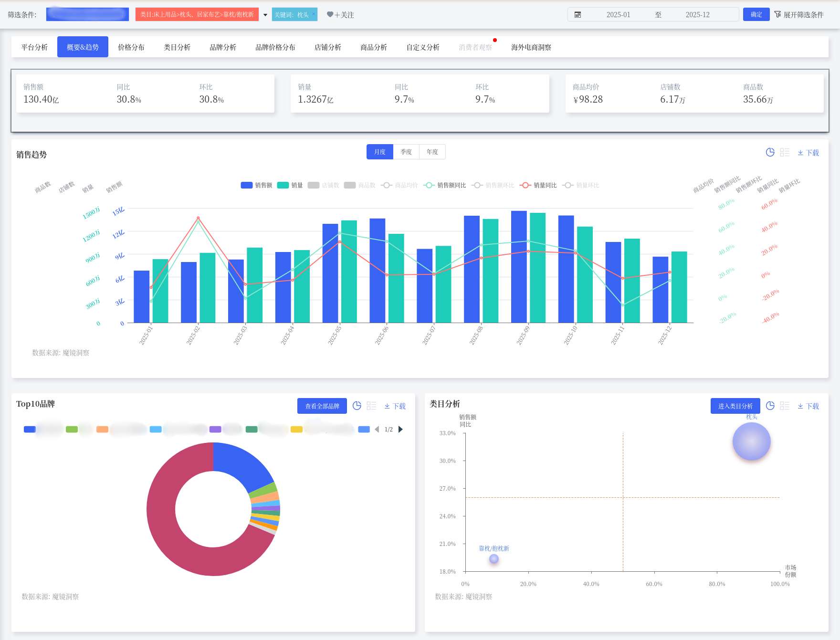Switch 销售趋势 panel to table list view icon
The width and height of the screenshot is (840, 640).
pos(785,152)
